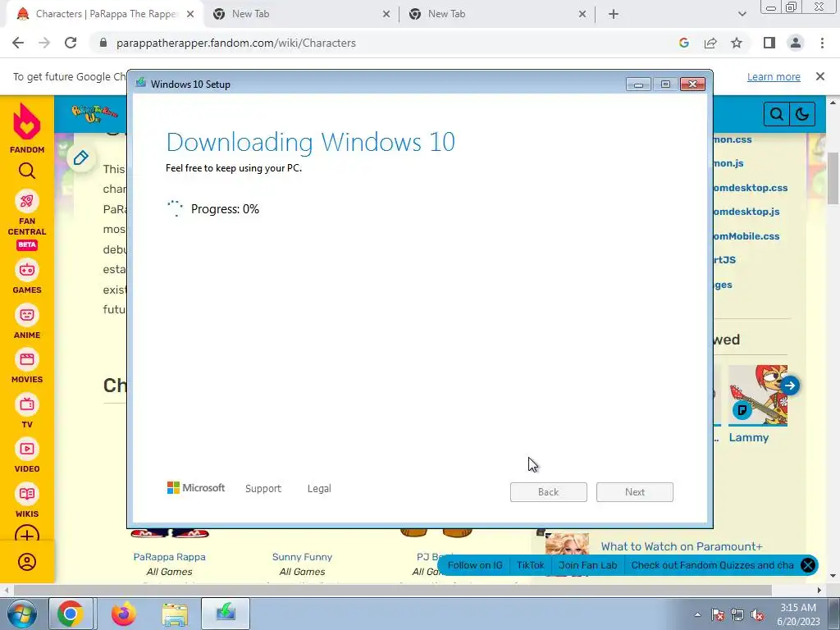Viewport: 840px width, 630px height.
Task: Open Fan Central rocket icon
Action: (x=27, y=202)
